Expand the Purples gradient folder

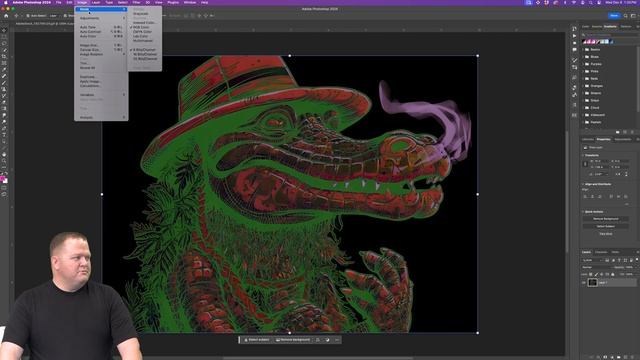click(x=583, y=64)
